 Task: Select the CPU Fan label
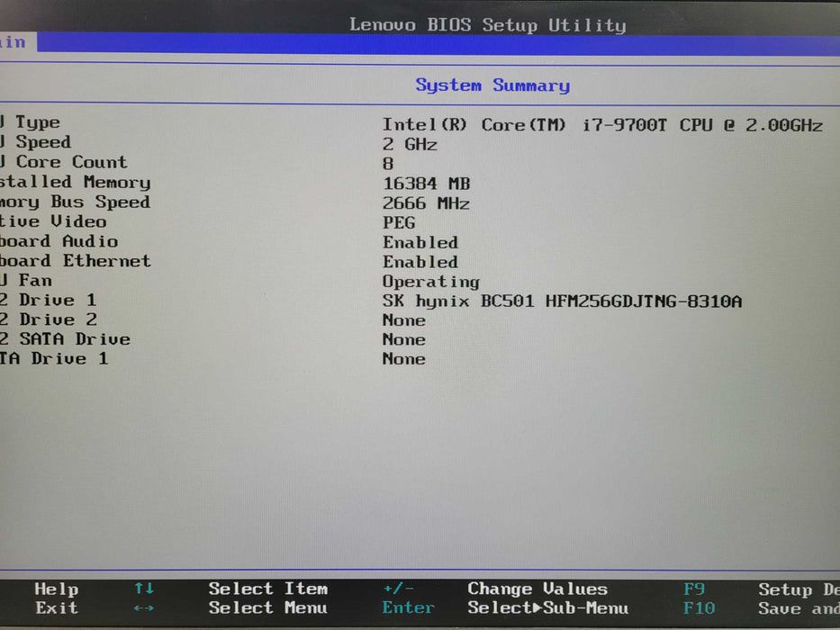click(26, 280)
